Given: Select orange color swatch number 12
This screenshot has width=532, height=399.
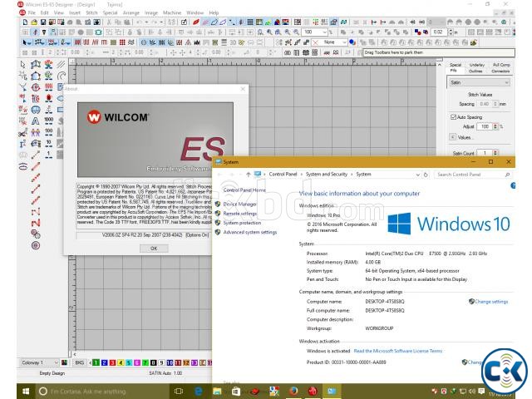Looking at the screenshot, I should [186, 362].
